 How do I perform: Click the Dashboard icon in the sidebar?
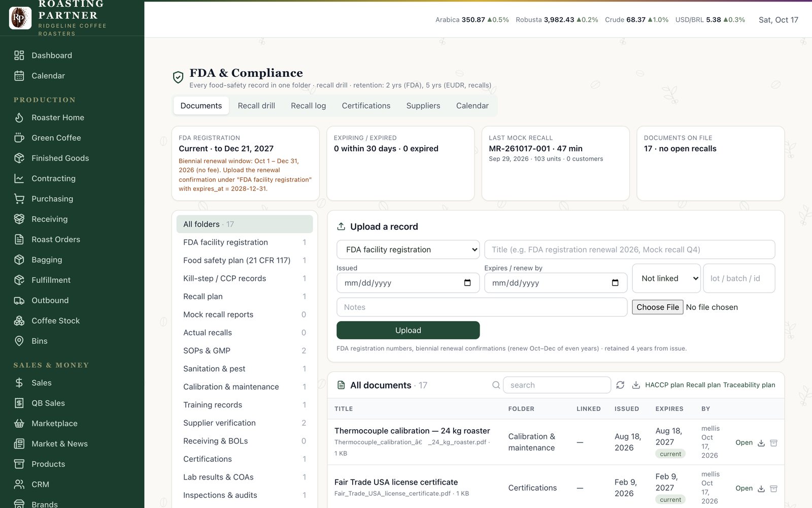[x=19, y=55]
